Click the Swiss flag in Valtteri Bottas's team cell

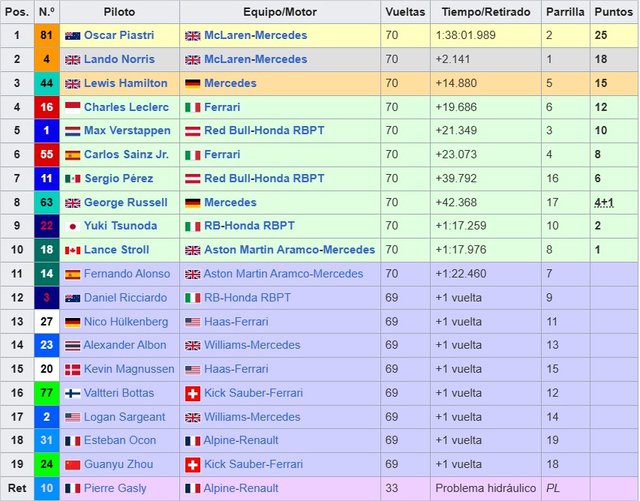(193, 394)
